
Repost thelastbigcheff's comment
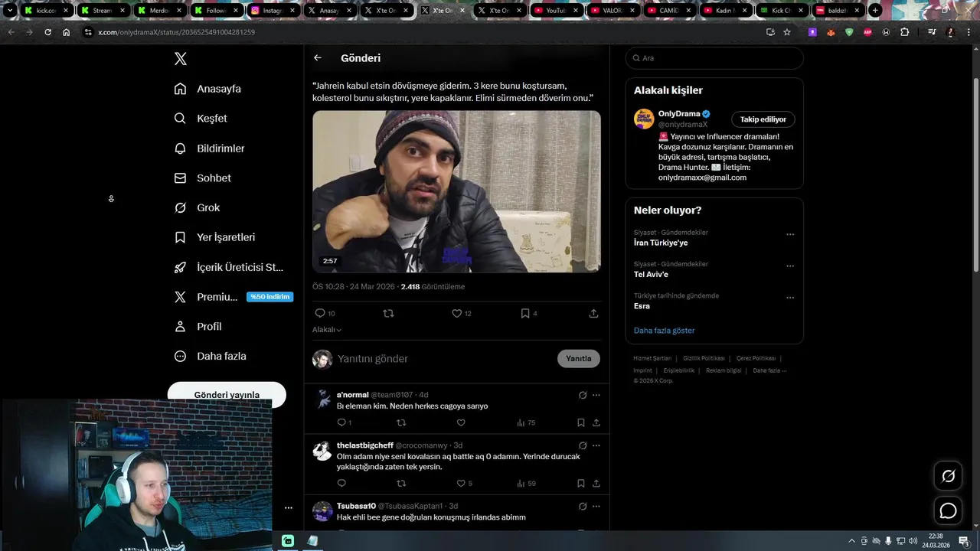[401, 484]
